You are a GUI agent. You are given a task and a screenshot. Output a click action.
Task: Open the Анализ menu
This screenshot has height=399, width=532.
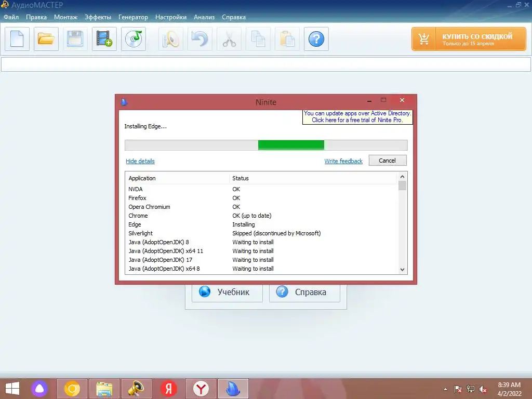click(204, 17)
